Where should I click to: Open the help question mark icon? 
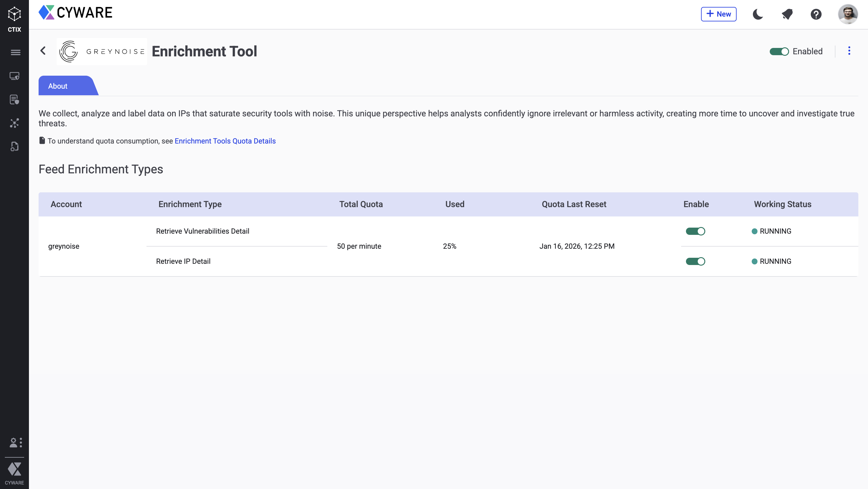pos(816,14)
